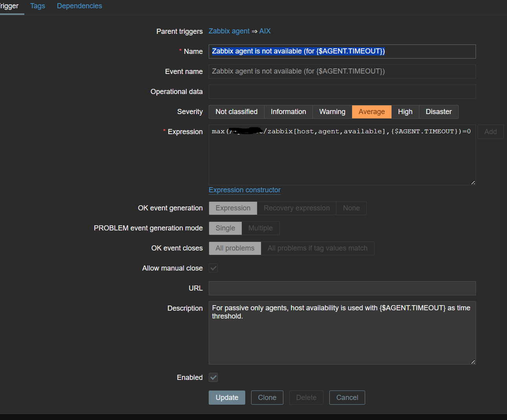Screen dimensions: 507x420
Task: Focus the Event name input field
Action: [x=342, y=72]
